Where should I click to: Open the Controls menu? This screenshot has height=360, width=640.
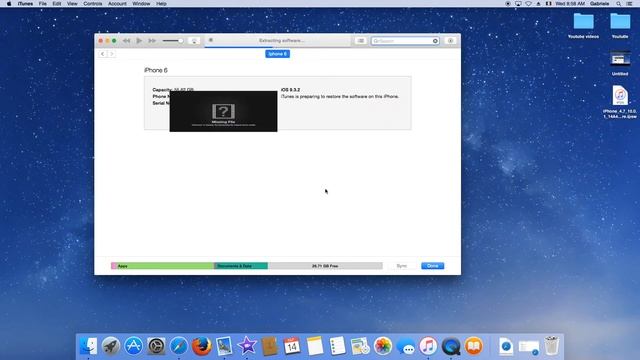pos(93,4)
